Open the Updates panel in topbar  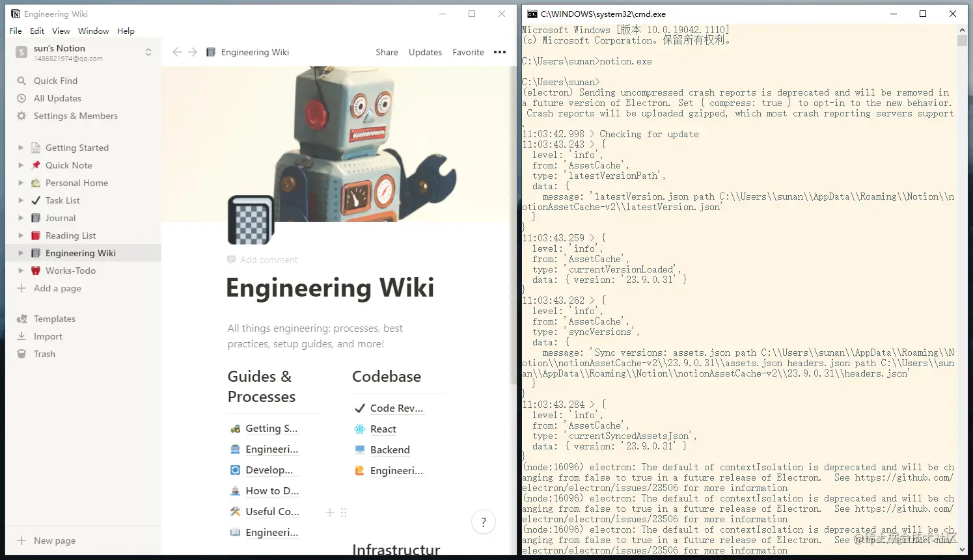(x=425, y=52)
